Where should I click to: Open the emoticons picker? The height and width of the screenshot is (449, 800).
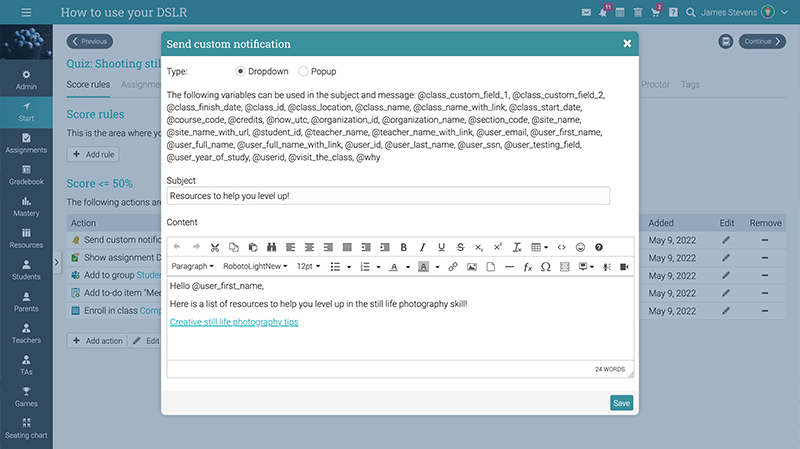580,247
